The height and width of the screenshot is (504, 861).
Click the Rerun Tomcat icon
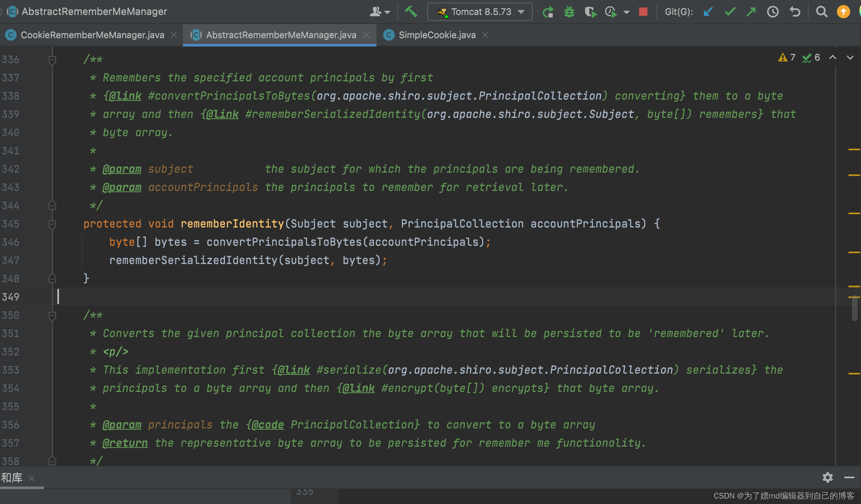point(548,12)
